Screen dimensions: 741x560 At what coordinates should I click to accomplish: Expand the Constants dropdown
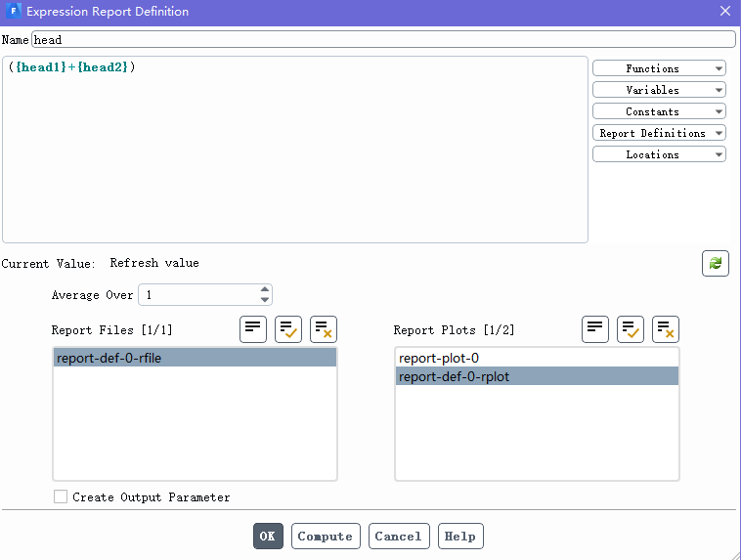(659, 111)
